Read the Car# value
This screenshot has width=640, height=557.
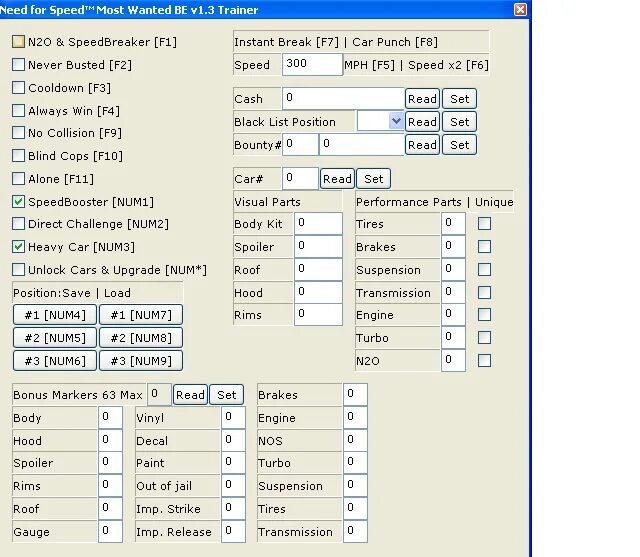tap(337, 179)
